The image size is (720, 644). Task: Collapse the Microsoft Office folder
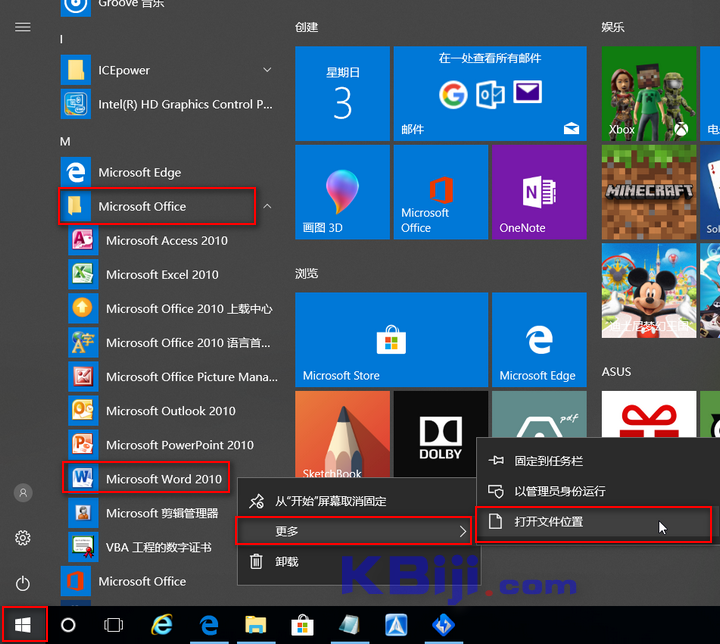[267, 206]
